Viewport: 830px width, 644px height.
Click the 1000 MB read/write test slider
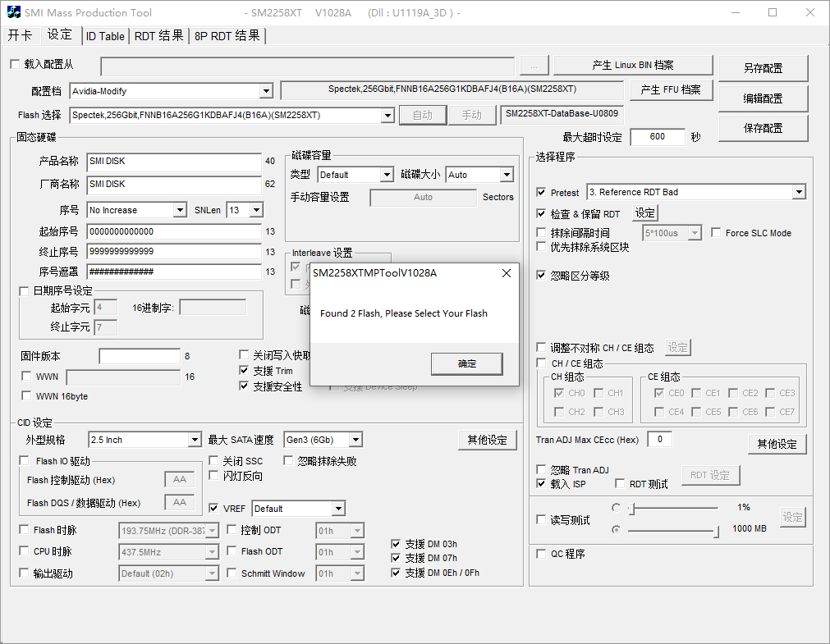(673, 531)
